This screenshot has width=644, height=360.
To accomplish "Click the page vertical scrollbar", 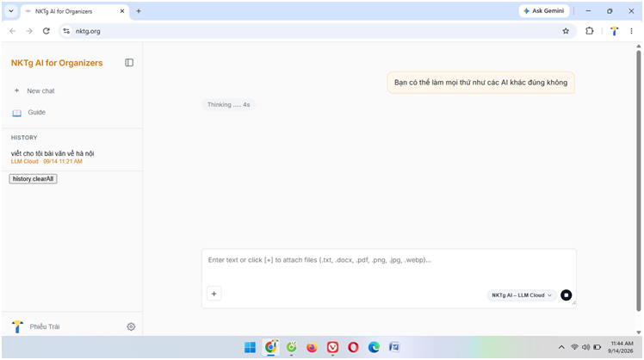I will click(x=638, y=181).
